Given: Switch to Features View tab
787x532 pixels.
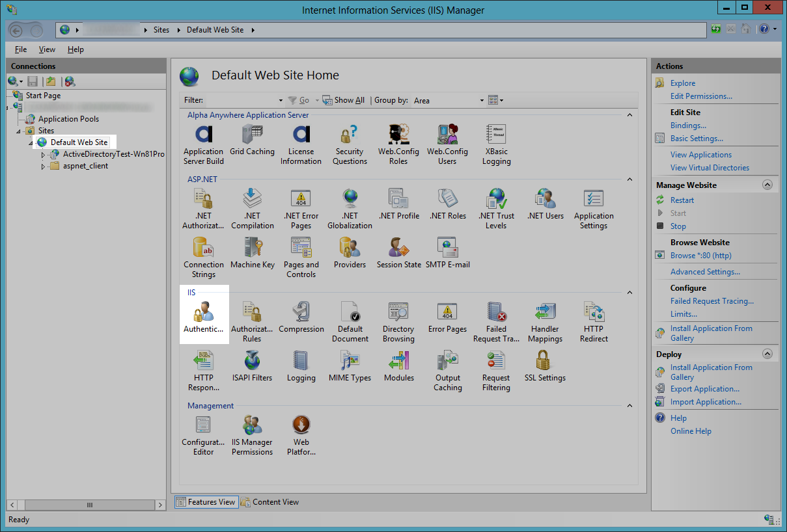Looking at the screenshot, I should pyautogui.click(x=206, y=502).
